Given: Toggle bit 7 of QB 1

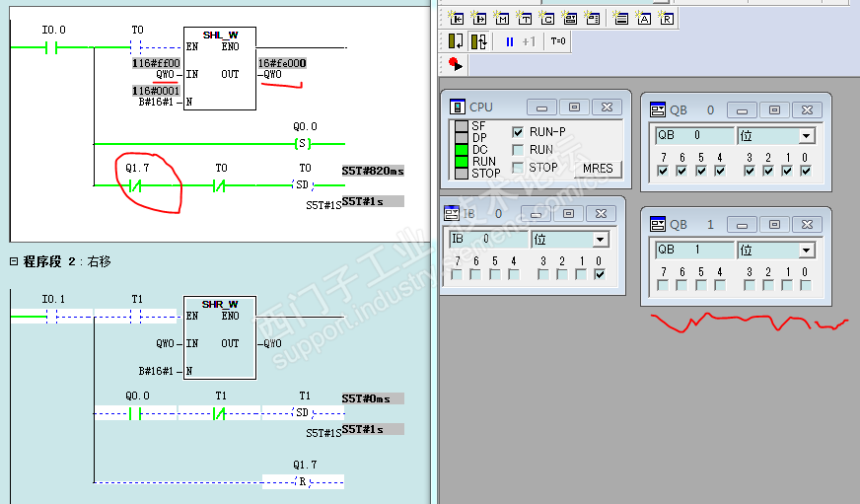Looking at the screenshot, I should [663, 285].
